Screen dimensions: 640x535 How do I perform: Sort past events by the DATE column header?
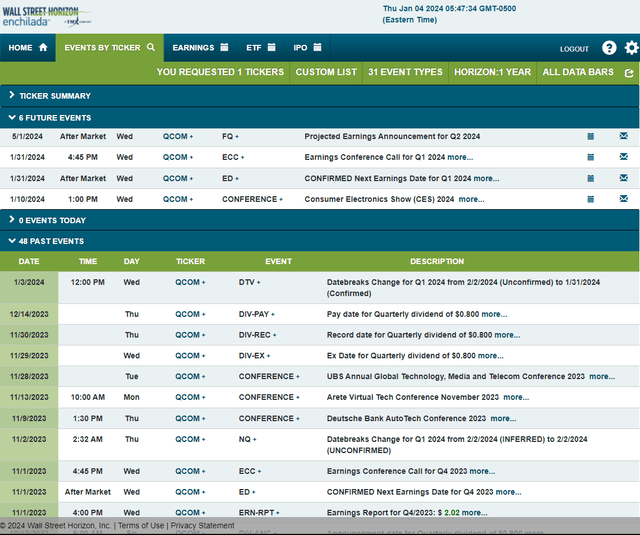coord(29,262)
